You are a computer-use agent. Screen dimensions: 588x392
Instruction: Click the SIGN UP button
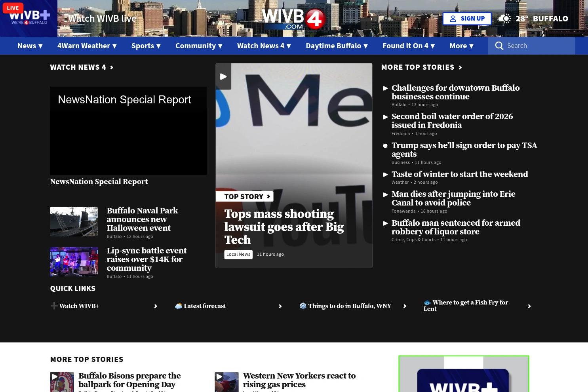point(467,19)
